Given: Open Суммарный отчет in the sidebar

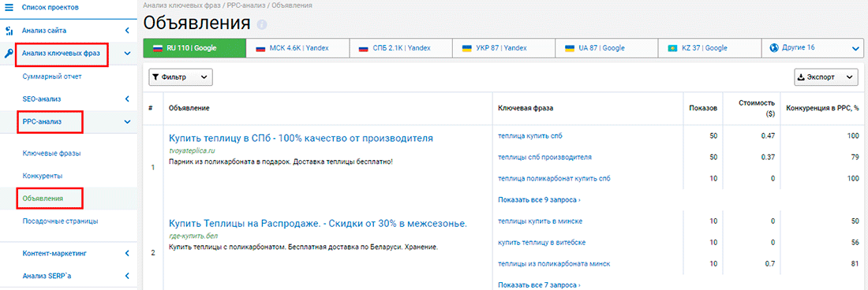Looking at the screenshot, I should [x=52, y=76].
